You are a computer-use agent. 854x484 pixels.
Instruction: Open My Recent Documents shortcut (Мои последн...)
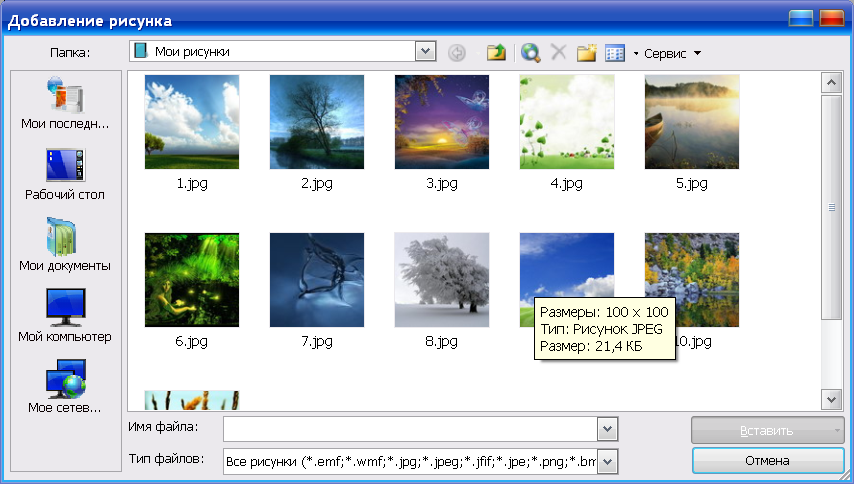[x=65, y=103]
